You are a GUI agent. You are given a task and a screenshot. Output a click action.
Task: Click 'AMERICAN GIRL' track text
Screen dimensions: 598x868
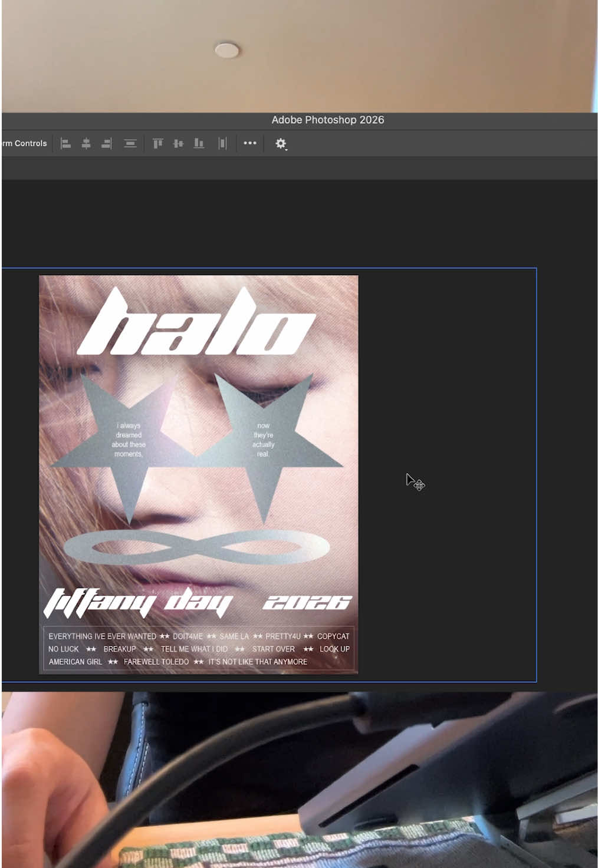pos(75,662)
